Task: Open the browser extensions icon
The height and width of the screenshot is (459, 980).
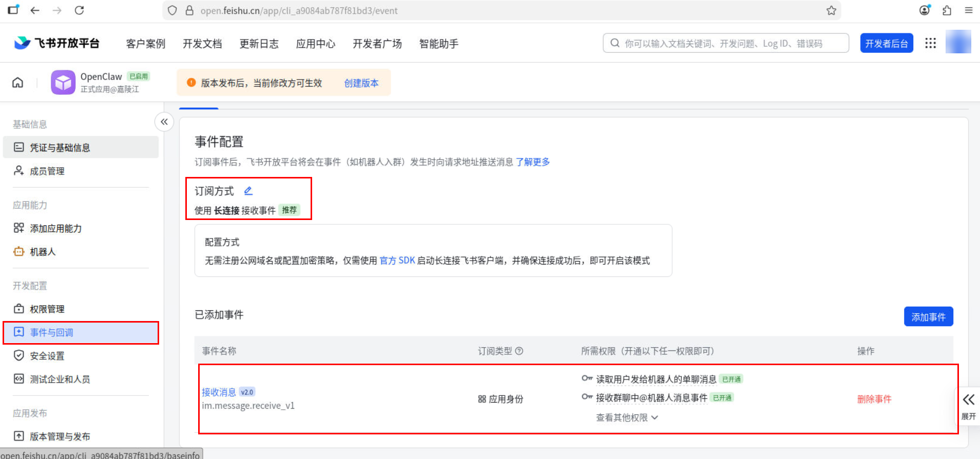Action: (947, 10)
